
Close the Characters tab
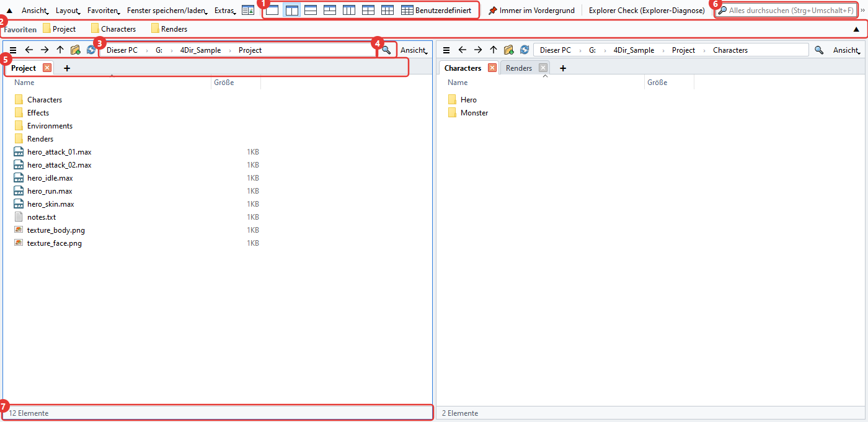click(492, 68)
